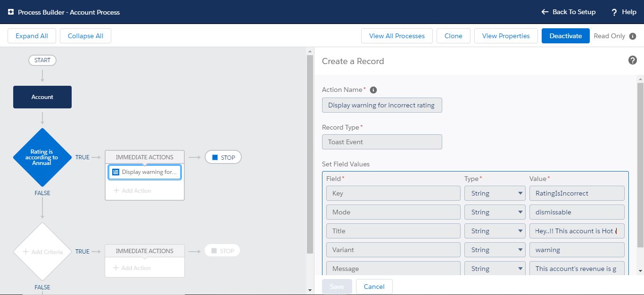The height and width of the screenshot is (295, 644).
Task: Select the Rating is according to Annual diamond
Action: pyautogui.click(x=42, y=157)
